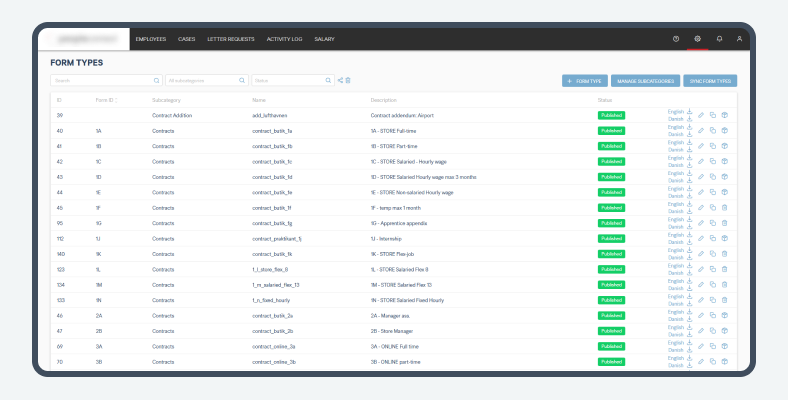Open the user profile icon
788x400 pixels.
pos(740,39)
